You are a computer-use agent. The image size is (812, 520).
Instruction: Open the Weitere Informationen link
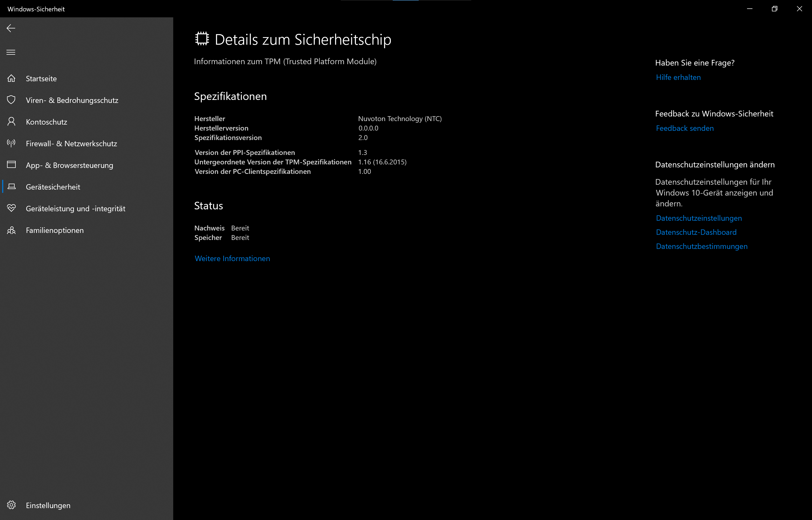pyautogui.click(x=232, y=258)
